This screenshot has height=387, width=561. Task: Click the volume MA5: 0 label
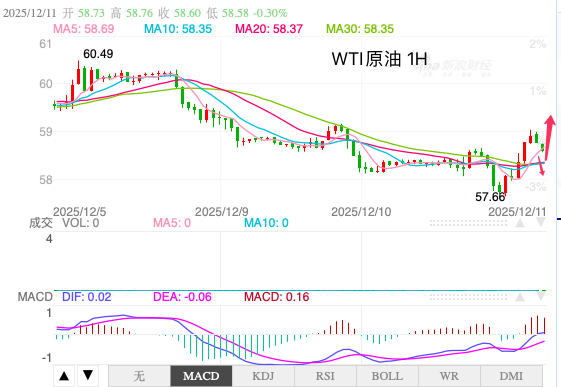pyautogui.click(x=172, y=223)
